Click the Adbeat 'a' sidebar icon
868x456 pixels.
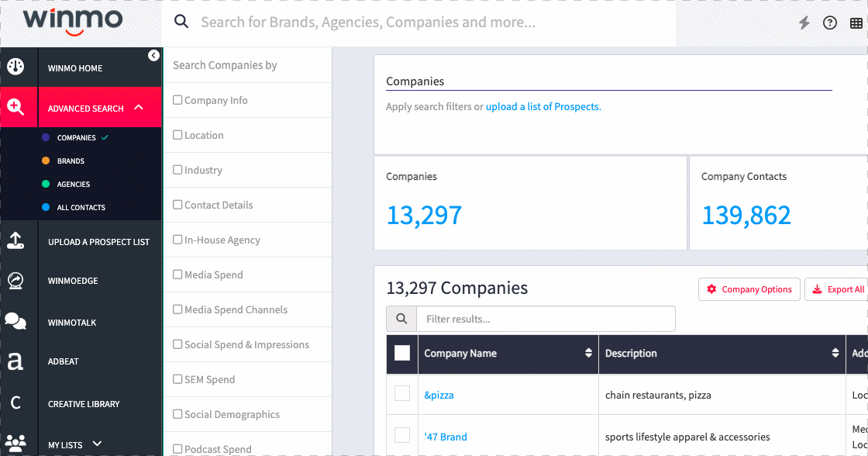point(15,361)
